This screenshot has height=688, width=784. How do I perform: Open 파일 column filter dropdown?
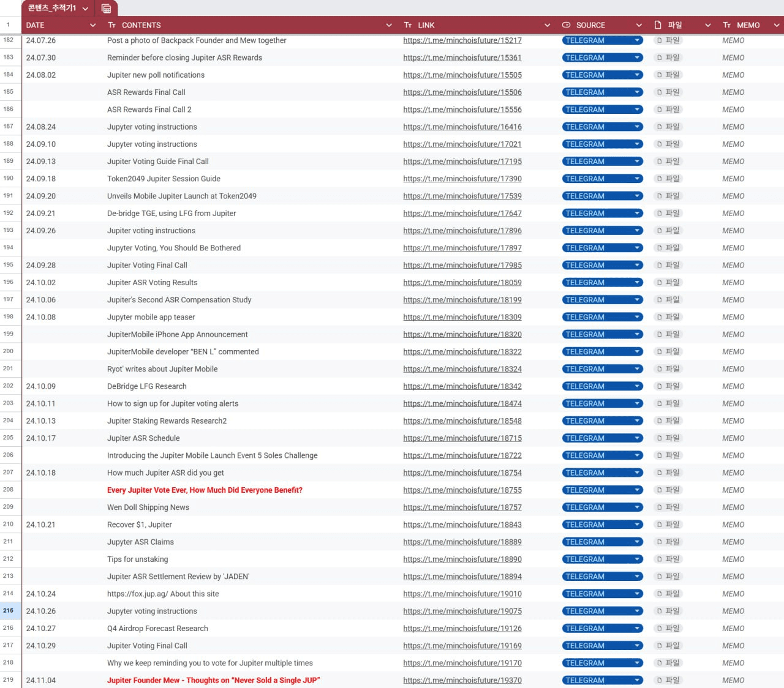click(708, 25)
